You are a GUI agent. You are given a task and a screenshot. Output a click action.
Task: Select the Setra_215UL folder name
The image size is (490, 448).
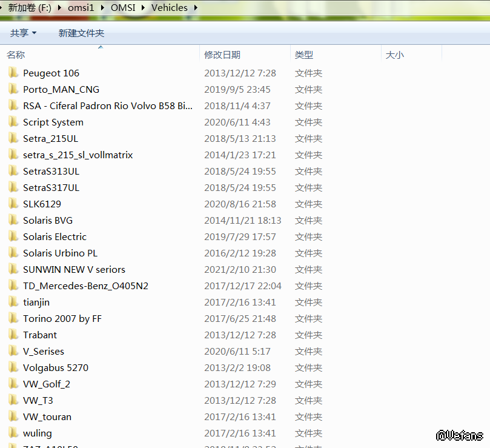click(x=51, y=139)
